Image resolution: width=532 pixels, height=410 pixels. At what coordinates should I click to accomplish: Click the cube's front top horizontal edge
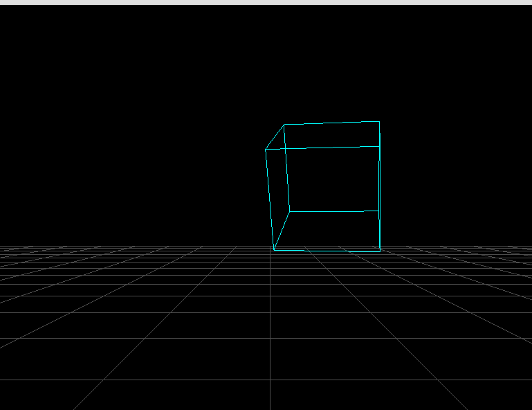(322, 148)
